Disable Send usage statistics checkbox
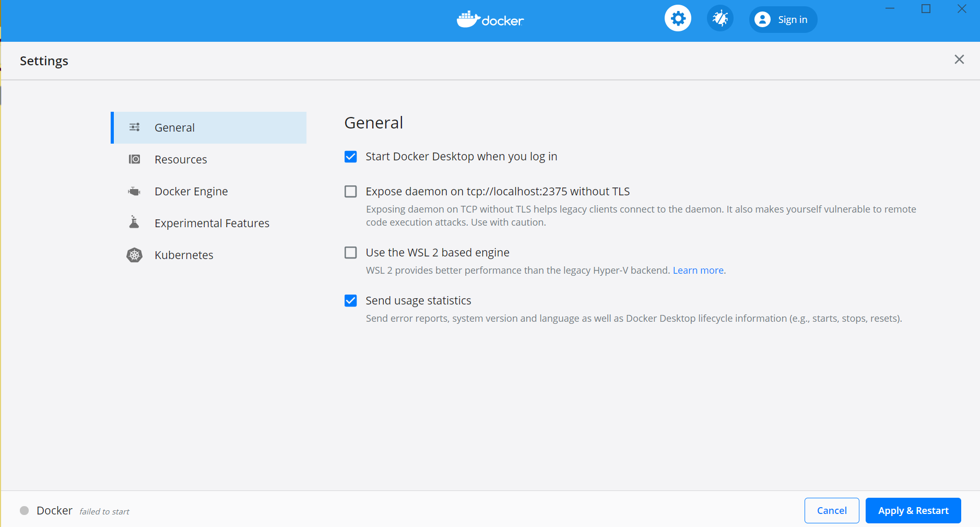The image size is (980, 527). 351,301
